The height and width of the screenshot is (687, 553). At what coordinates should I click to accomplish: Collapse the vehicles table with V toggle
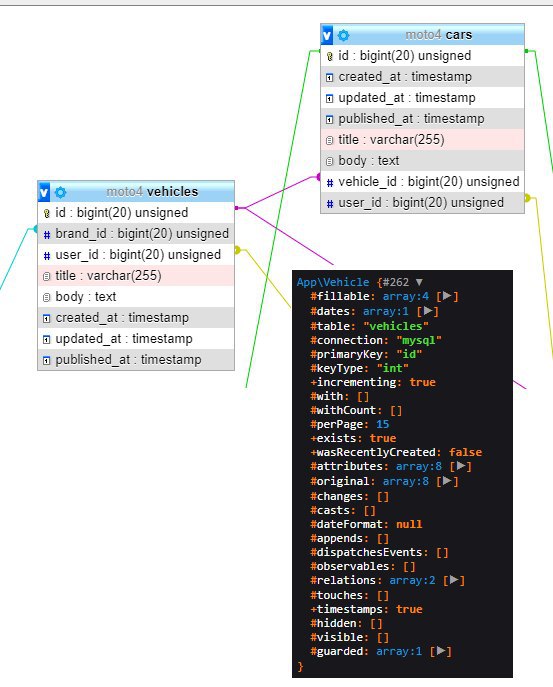click(44, 192)
